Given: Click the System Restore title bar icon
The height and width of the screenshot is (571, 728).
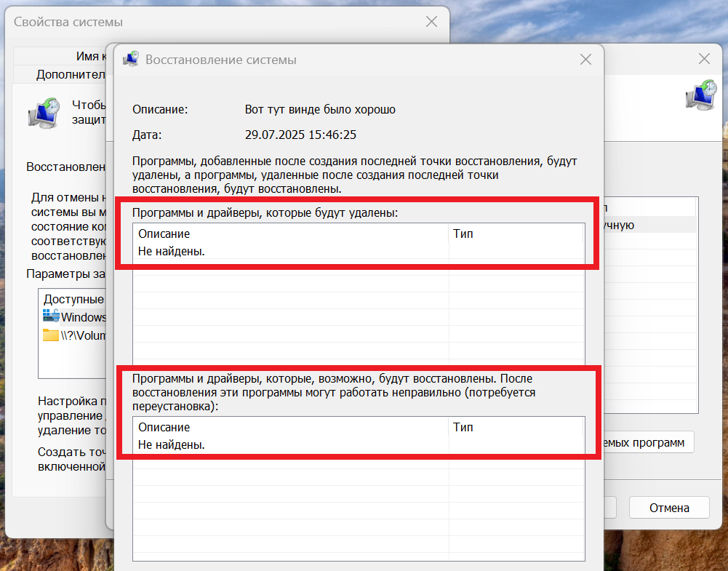Looking at the screenshot, I should (130, 59).
